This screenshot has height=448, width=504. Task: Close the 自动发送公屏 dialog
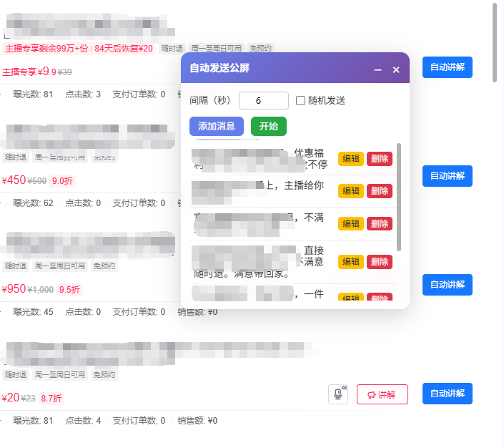tap(396, 69)
